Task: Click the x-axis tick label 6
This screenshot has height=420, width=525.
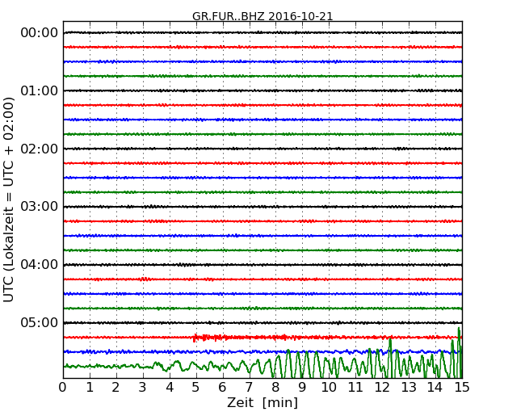Action: [222, 388]
